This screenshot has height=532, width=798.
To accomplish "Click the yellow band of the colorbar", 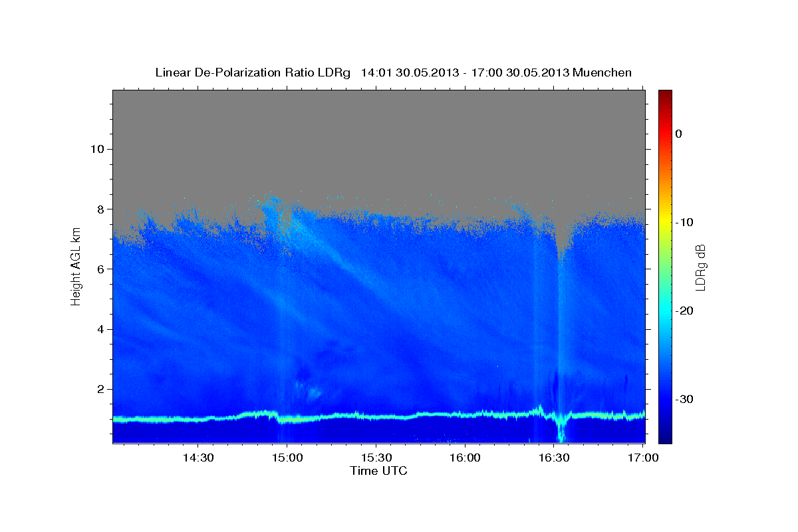I will (x=665, y=222).
